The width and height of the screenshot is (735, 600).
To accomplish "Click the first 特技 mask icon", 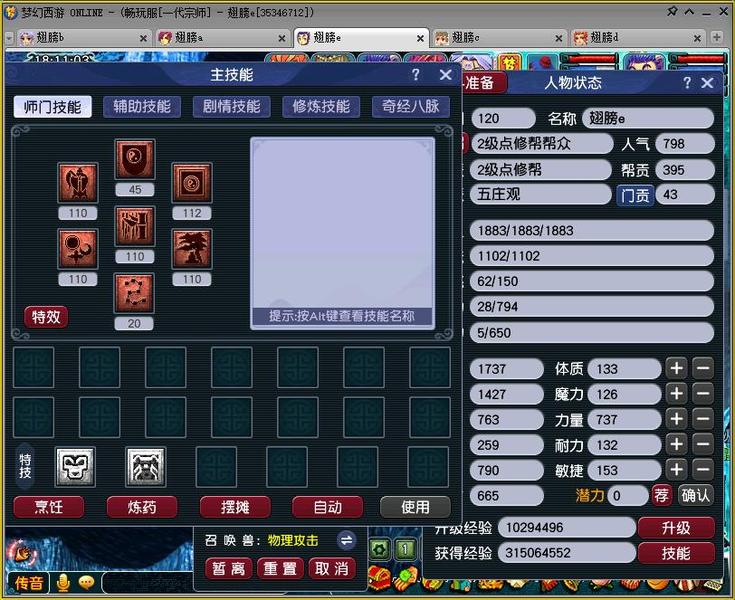I will (75, 467).
